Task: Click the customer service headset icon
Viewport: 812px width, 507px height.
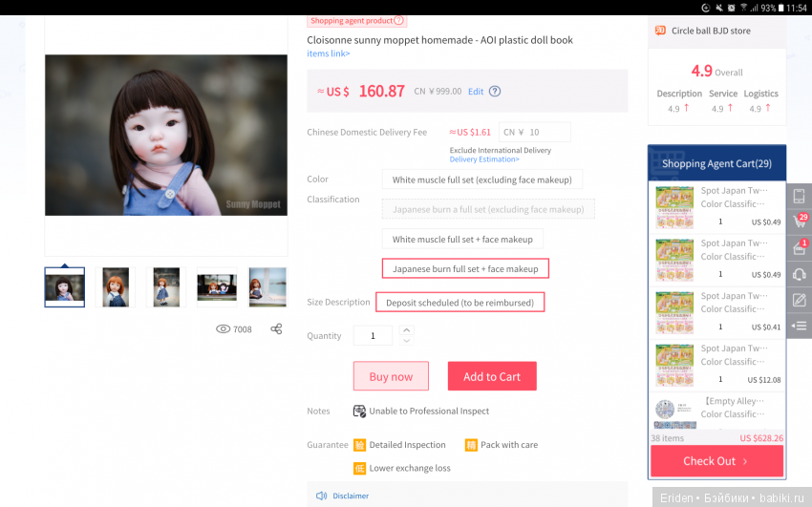Action: 799,274
